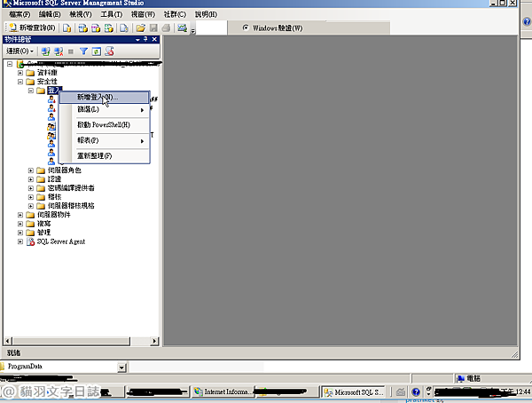Open the 檔案(F) menu
This screenshot has height=403, width=532.
point(20,14)
